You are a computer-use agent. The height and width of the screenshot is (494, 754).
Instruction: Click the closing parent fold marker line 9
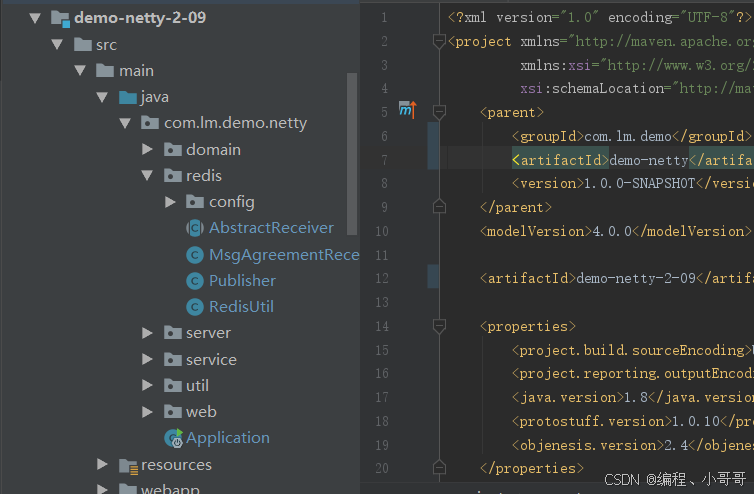(439, 206)
